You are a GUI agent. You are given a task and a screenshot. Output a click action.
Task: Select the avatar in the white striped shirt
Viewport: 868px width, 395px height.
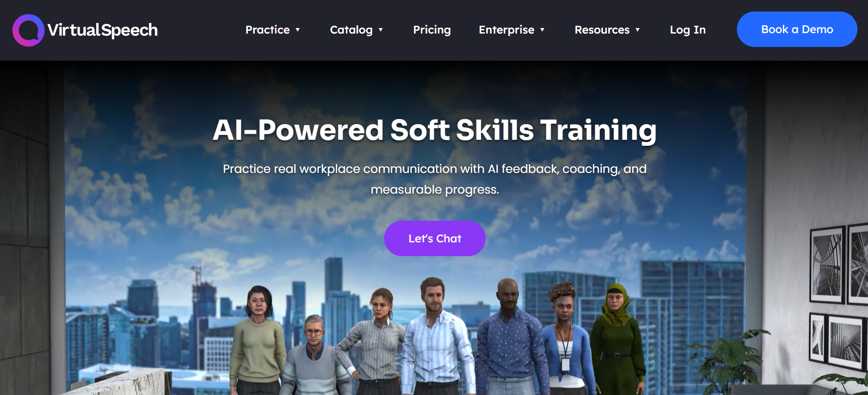[x=435, y=338]
